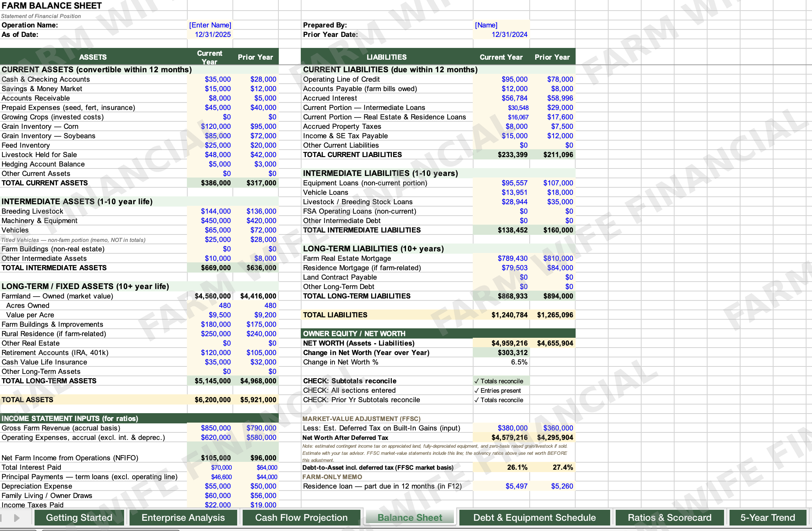Select the Balance Sheet tab
Screen dimensions: 812x531
click(x=410, y=518)
